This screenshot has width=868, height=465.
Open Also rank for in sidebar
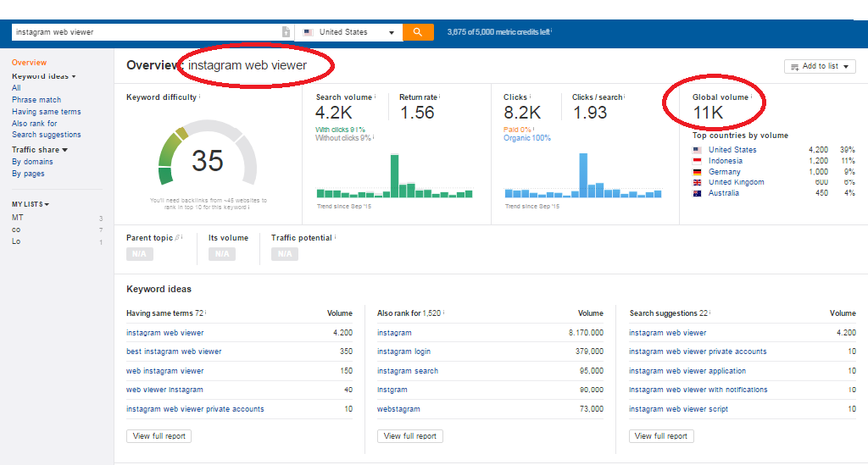click(34, 124)
